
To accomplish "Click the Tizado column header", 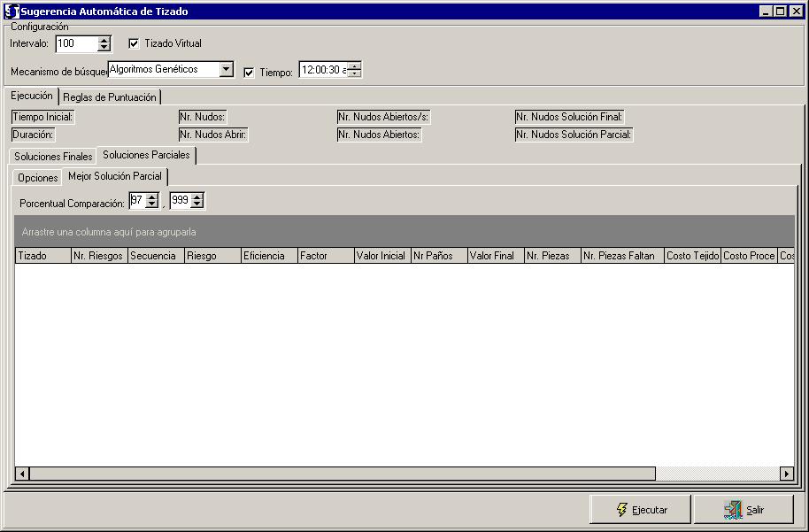I will [x=42, y=256].
